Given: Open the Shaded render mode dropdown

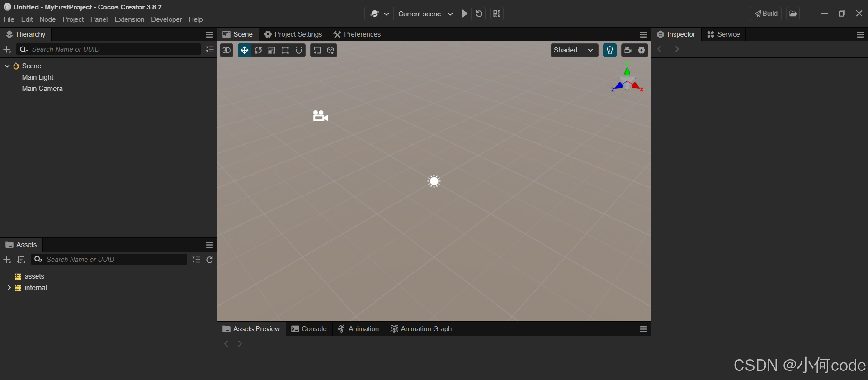Looking at the screenshot, I should (x=574, y=50).
